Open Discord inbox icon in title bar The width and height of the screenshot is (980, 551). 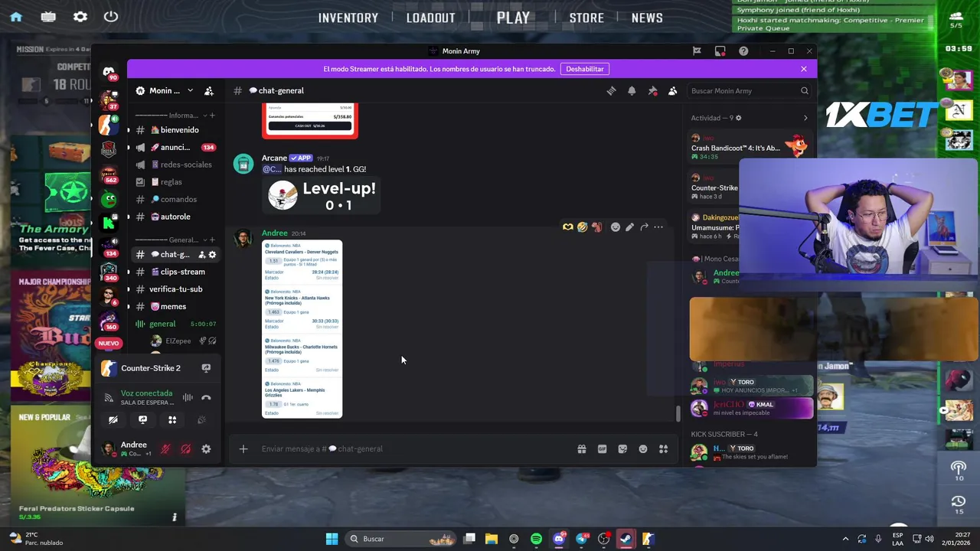click(x=720, y=51)
